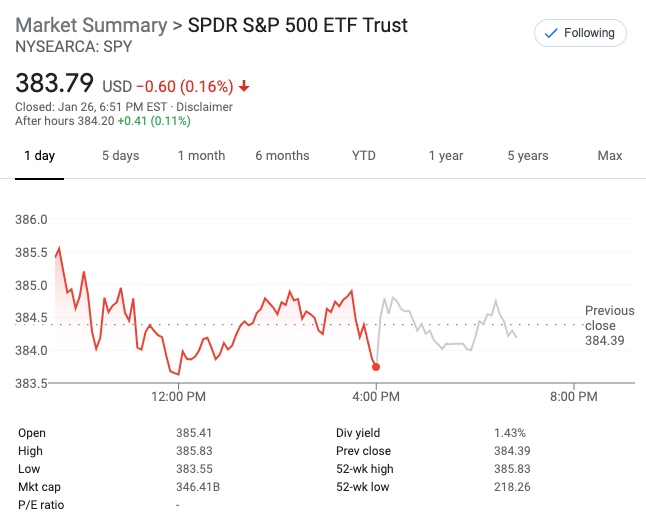Select the YTD tab
Screen dimensions: 646x524
click(x=364, y=156)
